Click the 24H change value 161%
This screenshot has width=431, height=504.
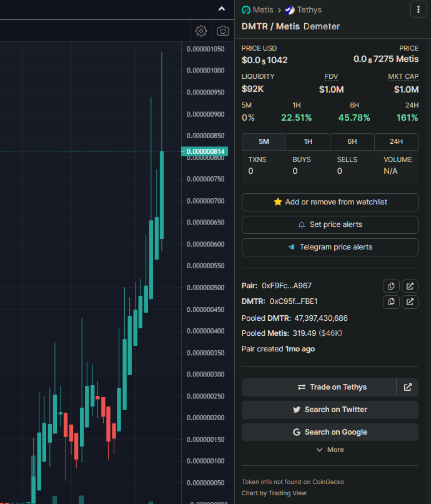(x=407, y=118)
